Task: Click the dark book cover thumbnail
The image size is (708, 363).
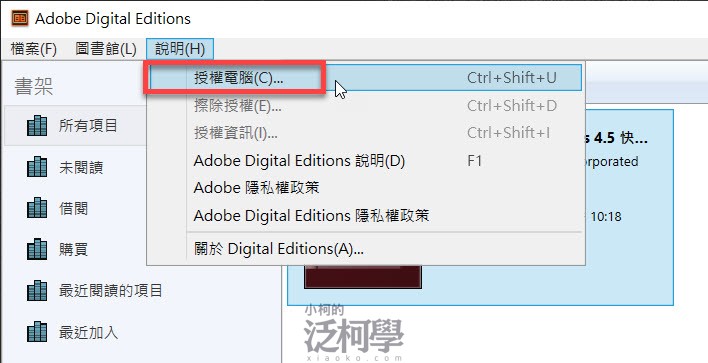Action: click(363, 276)
